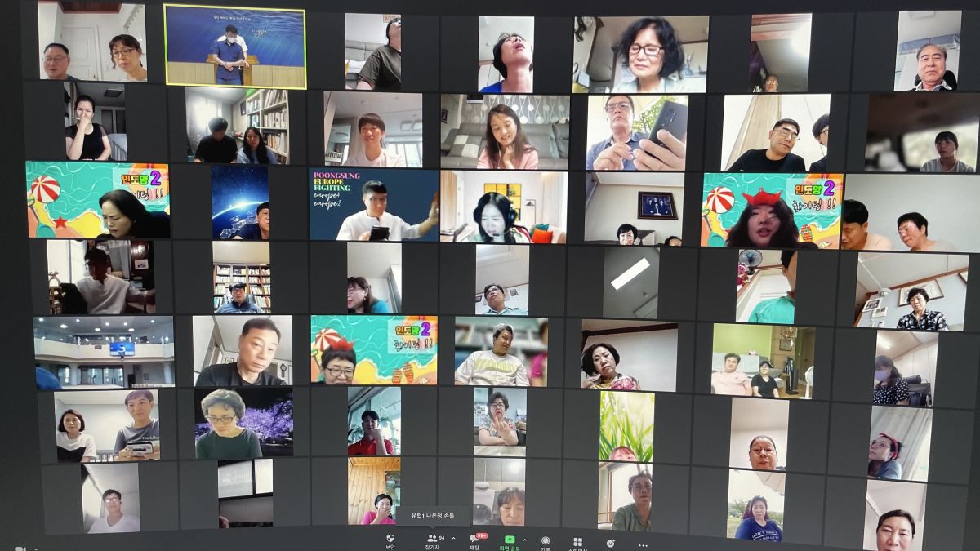Expand the caret next to Participants
Image resolution: width=980 pixels, height=551 pixels.
(452, 539)
